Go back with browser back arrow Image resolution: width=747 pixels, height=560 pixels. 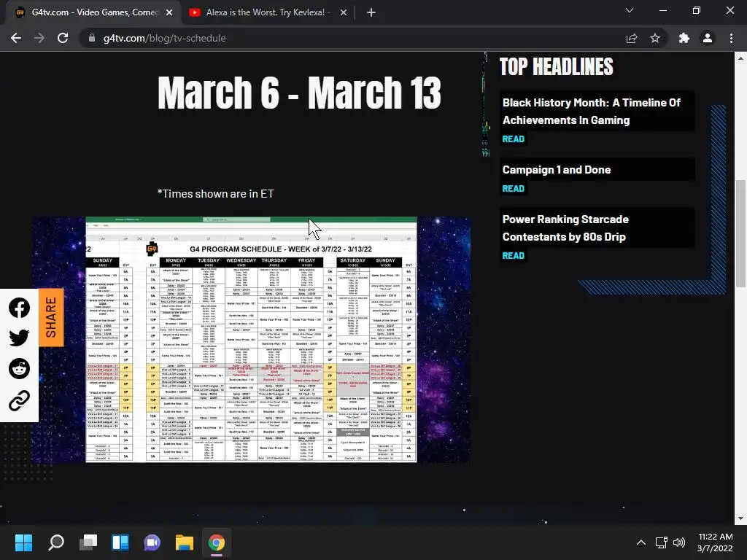tap(16, 38)
